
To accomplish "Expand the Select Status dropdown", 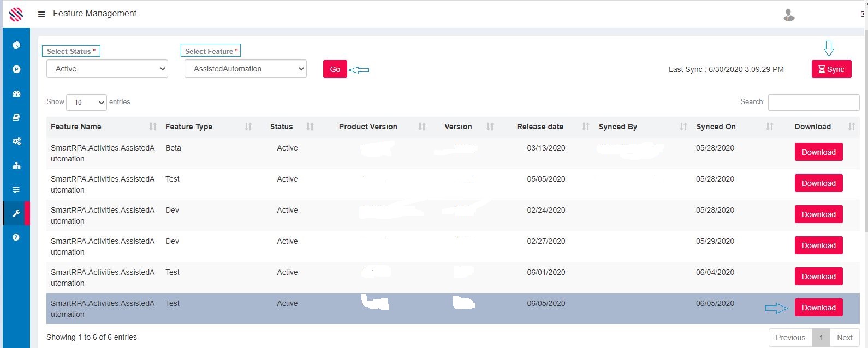I will 107,69.
